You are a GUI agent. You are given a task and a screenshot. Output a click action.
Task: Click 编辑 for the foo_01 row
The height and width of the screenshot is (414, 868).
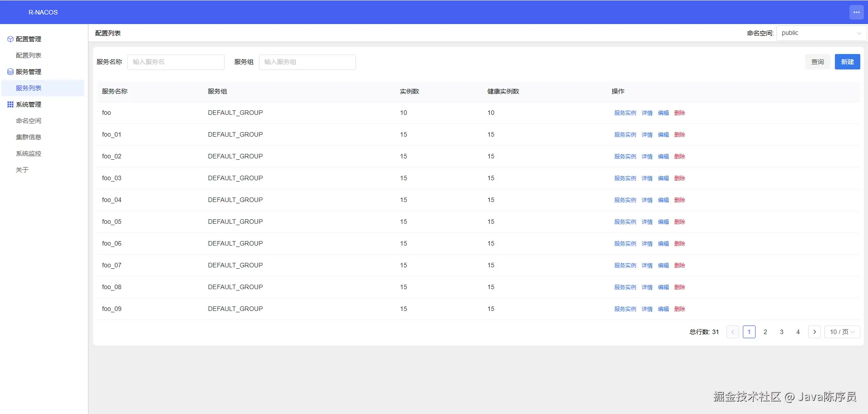[663, 135]
